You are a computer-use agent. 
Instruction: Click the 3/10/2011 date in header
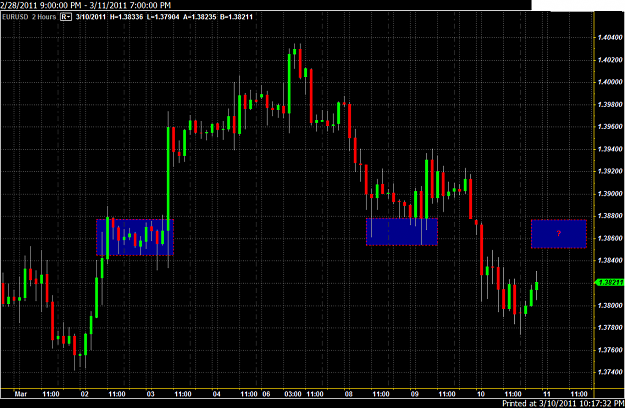[x=90, y=17]
